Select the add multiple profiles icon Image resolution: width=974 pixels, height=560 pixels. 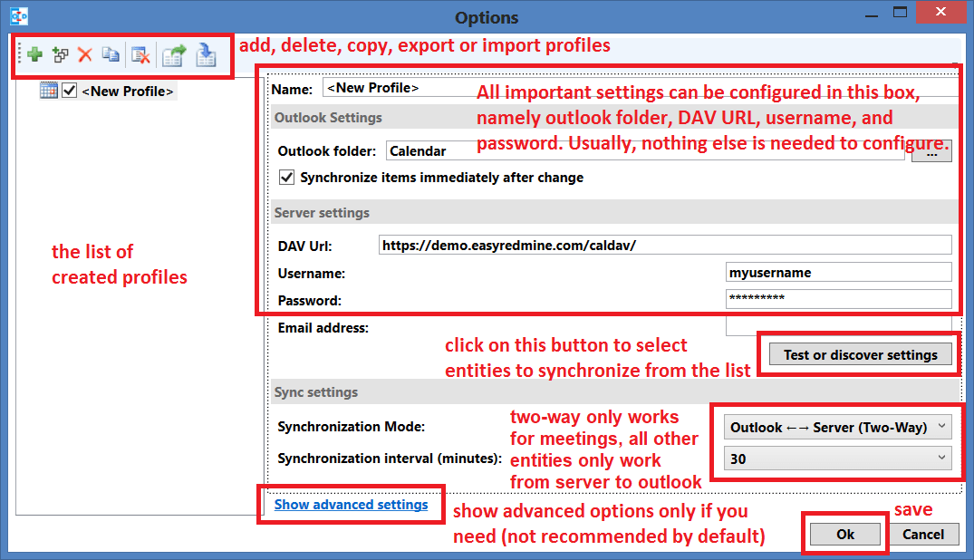click(x=60, y=54)
